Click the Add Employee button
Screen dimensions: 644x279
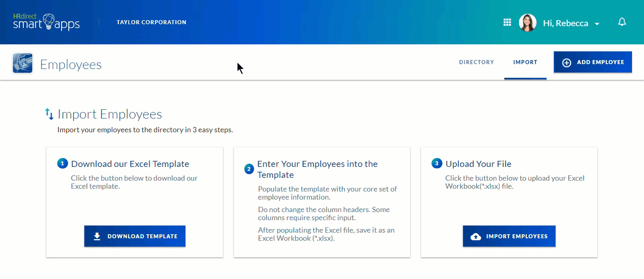(x=593, y=62)
